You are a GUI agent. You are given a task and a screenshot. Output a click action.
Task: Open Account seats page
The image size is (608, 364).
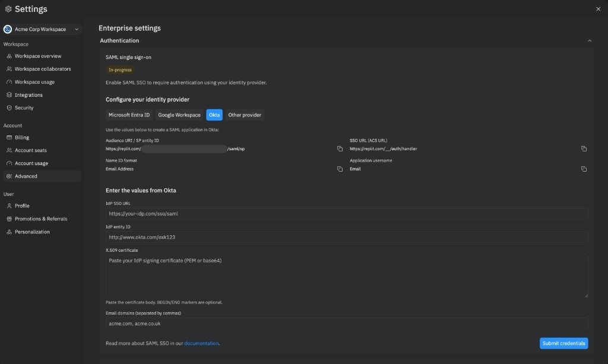42,150
